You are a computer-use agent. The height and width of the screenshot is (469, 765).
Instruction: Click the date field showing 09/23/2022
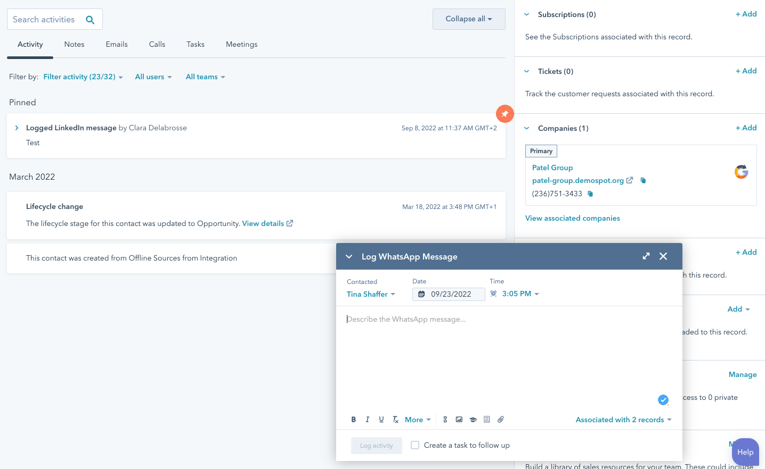(448, 294)
